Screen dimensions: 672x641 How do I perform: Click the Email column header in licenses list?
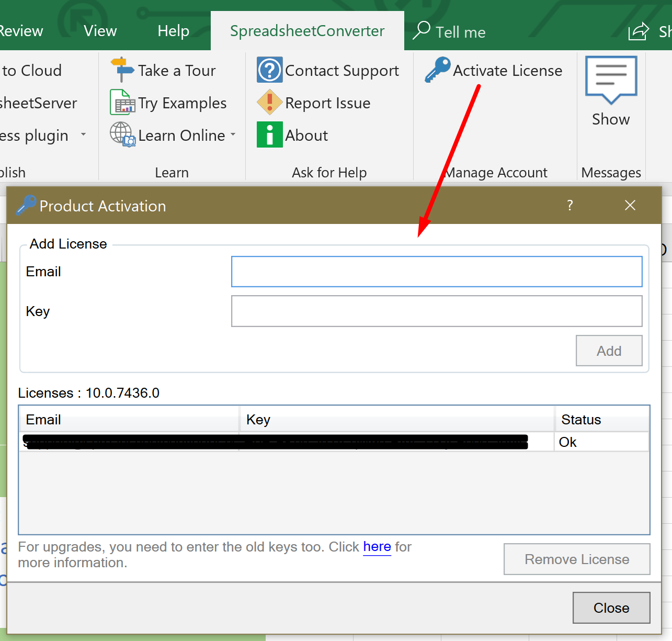pyautogui.click(x=129, y=420)
